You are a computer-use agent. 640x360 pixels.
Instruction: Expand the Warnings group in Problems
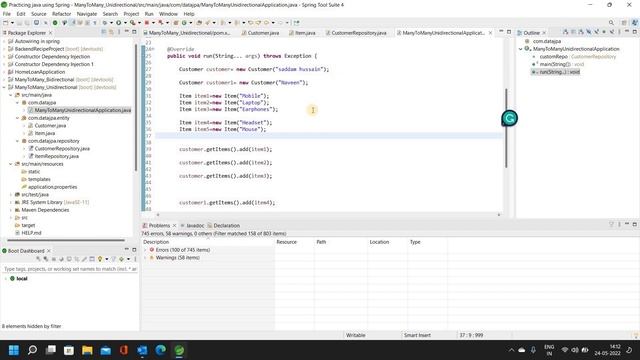[x=145, y=258]
